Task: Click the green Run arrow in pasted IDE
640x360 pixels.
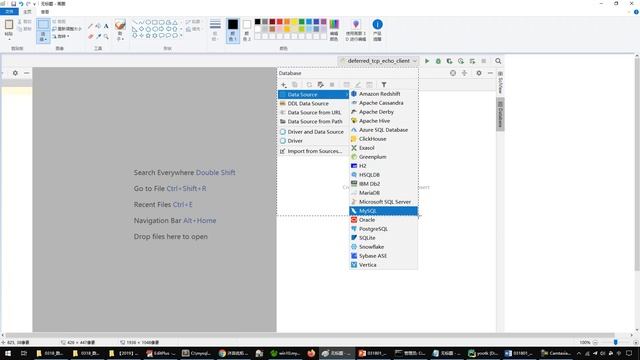Action: pos(427,61)
